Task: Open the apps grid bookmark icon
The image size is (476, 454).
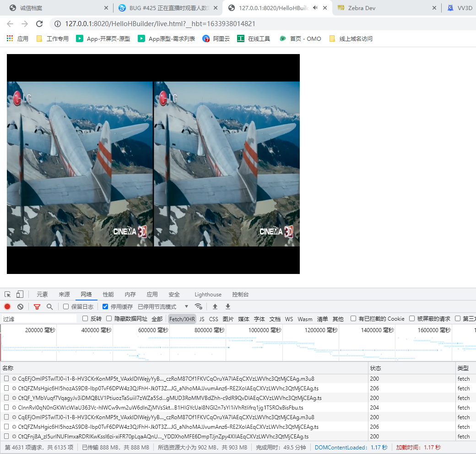Action: 10,38
